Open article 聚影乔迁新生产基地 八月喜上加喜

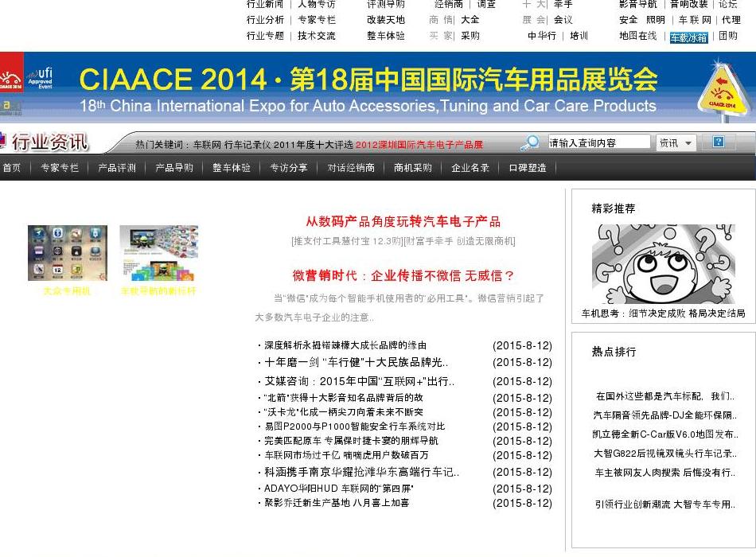(x=337, y=503)
